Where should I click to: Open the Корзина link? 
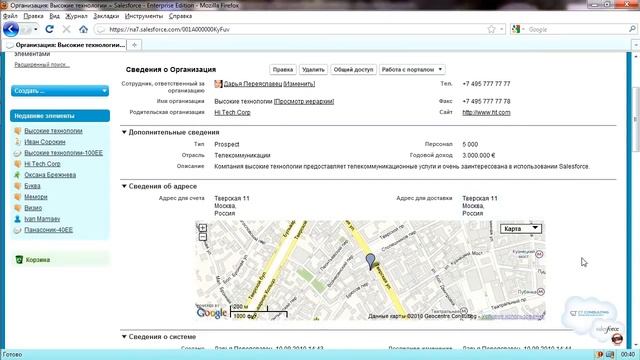38,260
